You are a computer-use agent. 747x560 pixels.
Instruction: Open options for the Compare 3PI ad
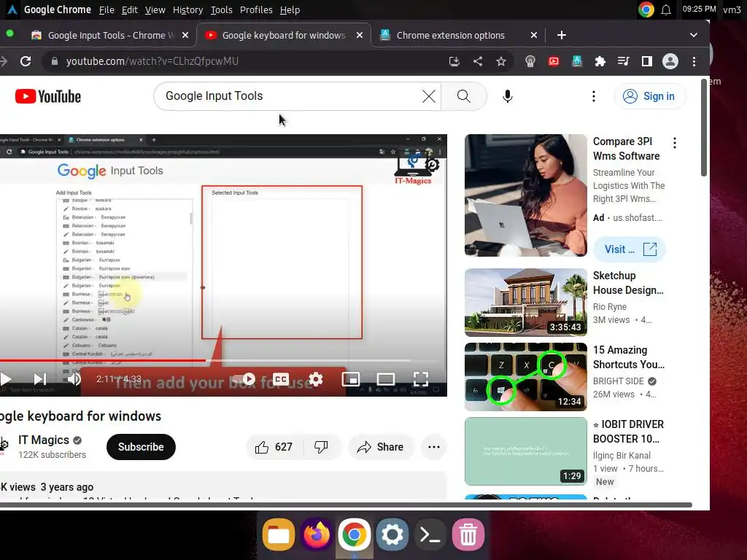674,142
